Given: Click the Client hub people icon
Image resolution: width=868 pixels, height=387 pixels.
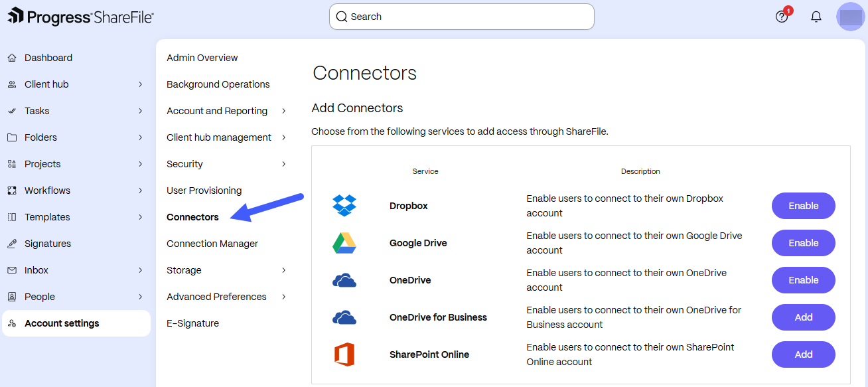Looking at the screenshot, I should coord(12,84).
